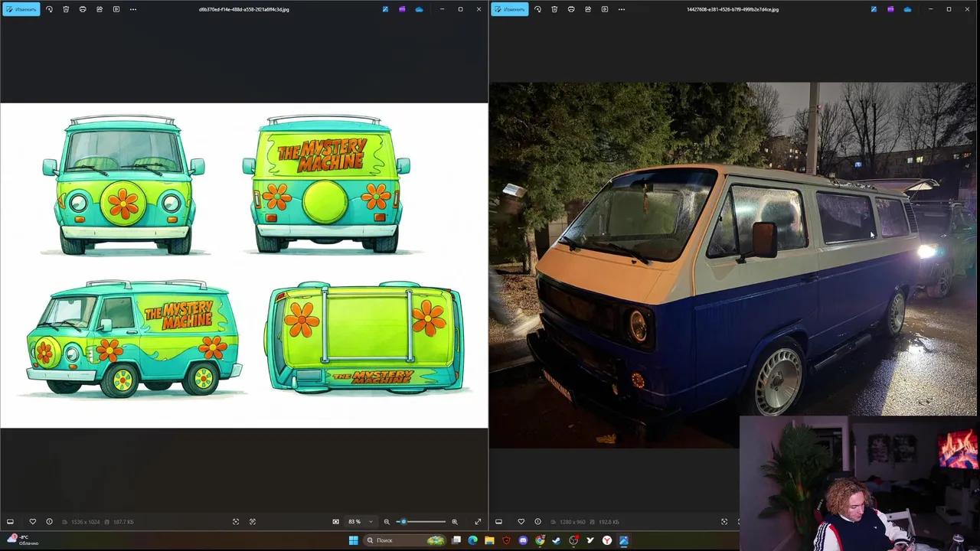Click Изменить button in left Photos window
The width and height of the screenshot is (980, 551).
[x=21, y=9]
